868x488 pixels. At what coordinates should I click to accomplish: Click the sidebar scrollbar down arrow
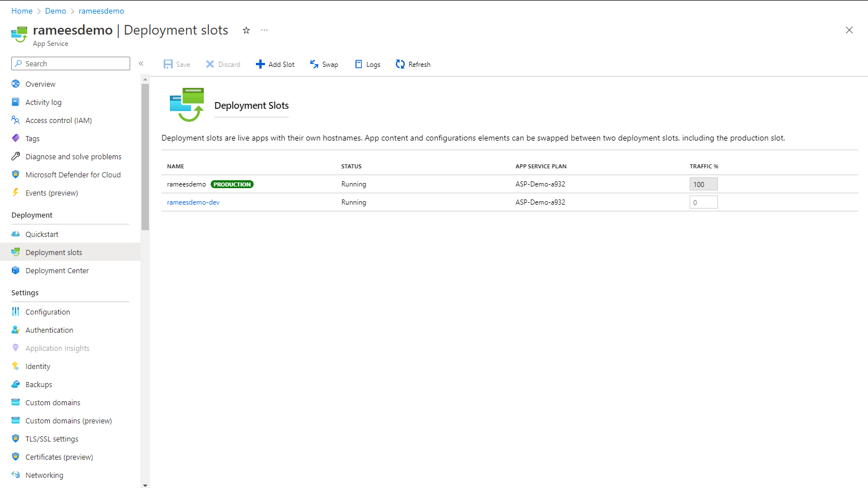pyautogui.click(x=145, y=485)
